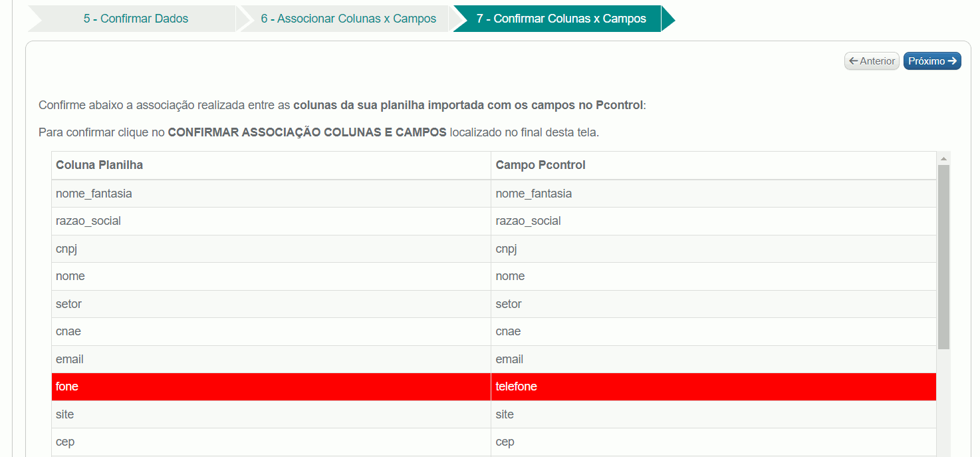The image size is (980, 457).
Task: Click cep in Campo Pcontrol column
Action: (x=714, y=442)
